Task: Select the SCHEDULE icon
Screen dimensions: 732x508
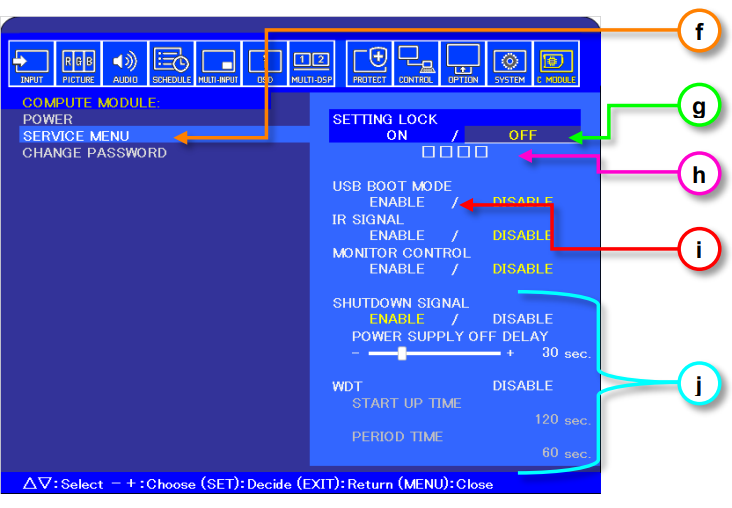Action: [172, 64]
